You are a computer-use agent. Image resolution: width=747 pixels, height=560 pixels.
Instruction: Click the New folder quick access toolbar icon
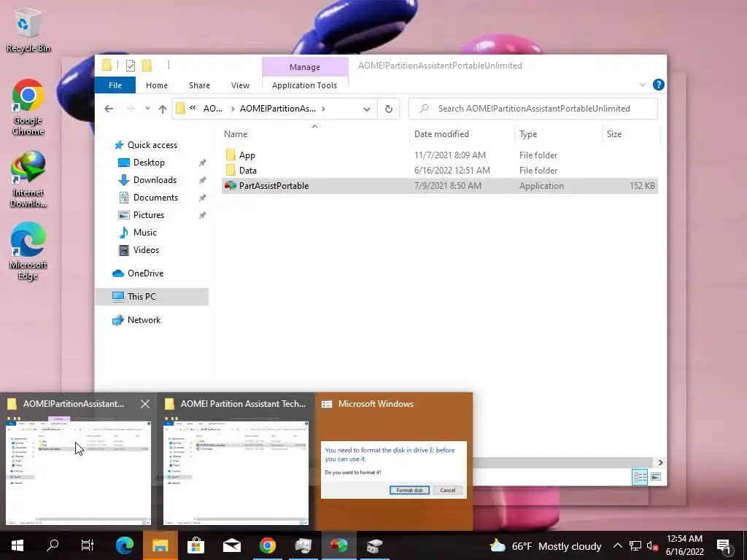click(x=147, y=66)
